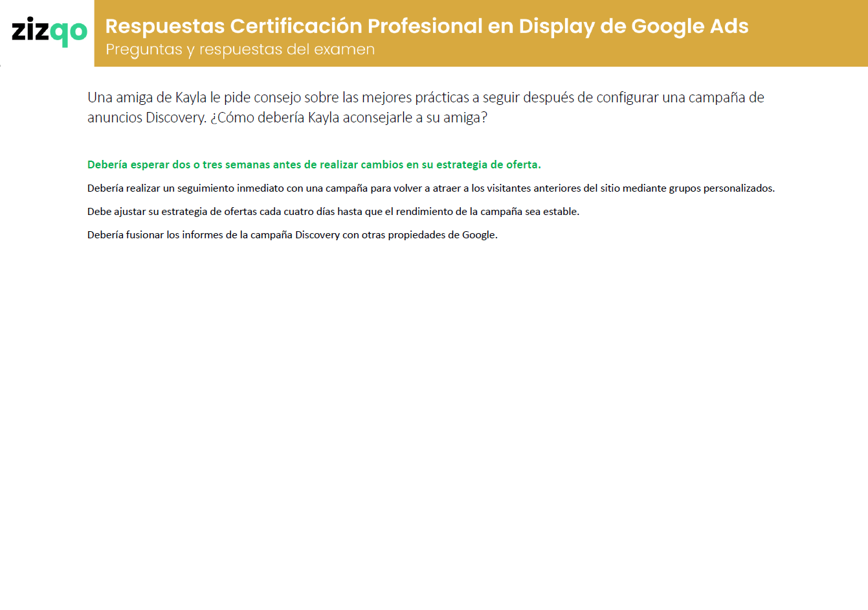The image size is (868, 610).
Task: Click the zizqo logo
Action: [x=49, y=32]
